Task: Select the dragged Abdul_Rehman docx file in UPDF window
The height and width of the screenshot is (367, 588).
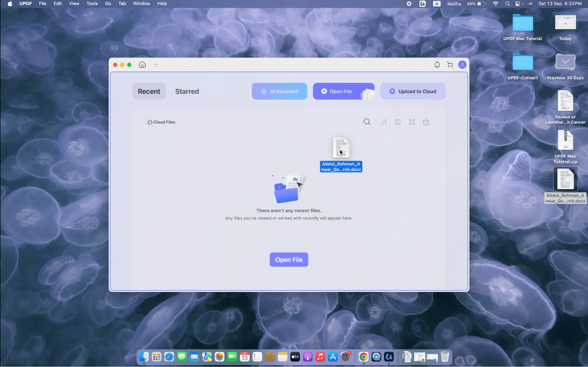Action: (341, 155)
